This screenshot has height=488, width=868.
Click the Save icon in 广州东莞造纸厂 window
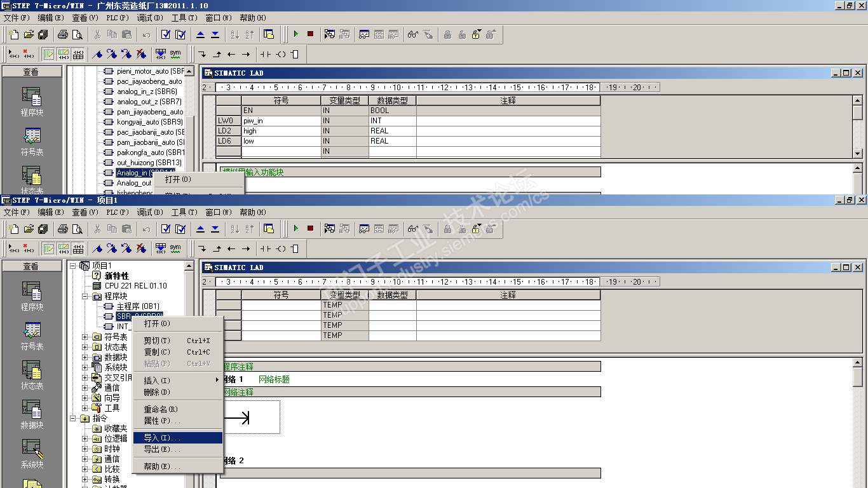pos(43,34)
